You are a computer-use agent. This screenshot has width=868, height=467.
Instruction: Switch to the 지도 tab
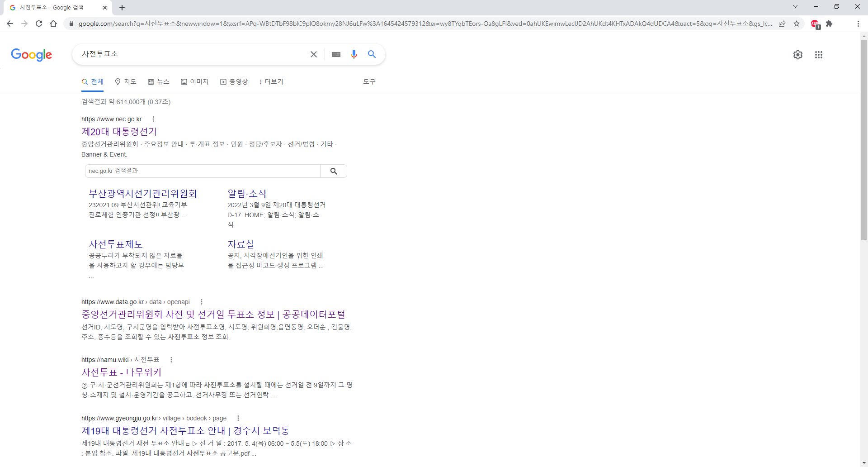click(126, 82)
